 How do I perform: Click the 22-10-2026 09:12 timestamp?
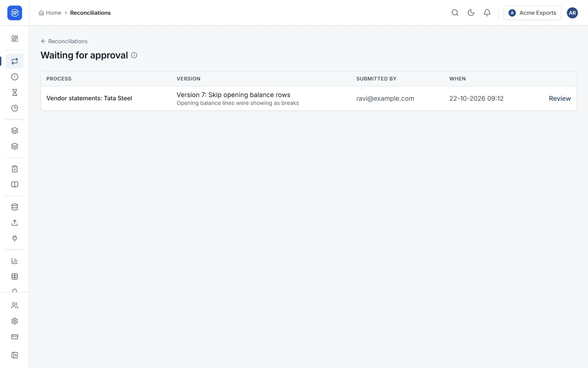coord(476,98)
